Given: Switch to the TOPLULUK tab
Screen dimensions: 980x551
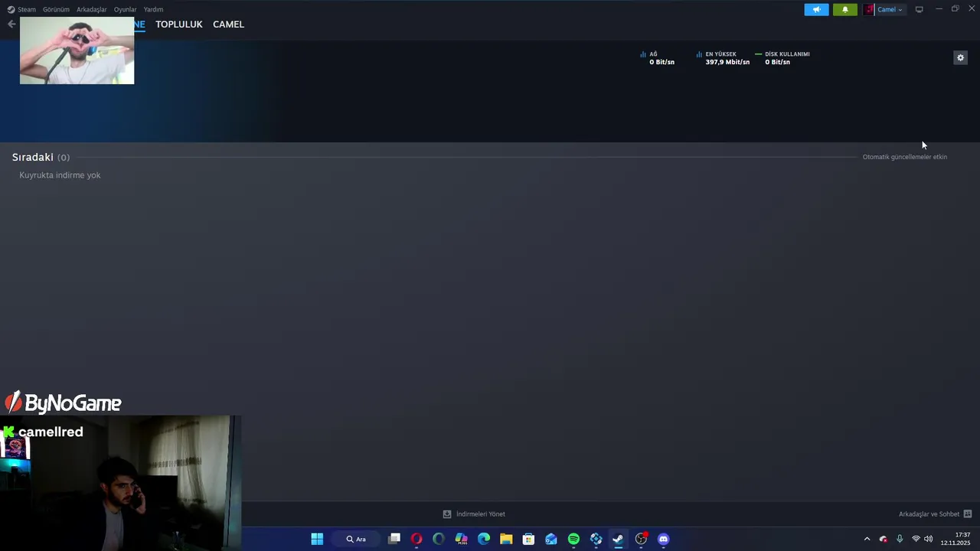Looking at the screenshot, I should [x=179, y=24].
